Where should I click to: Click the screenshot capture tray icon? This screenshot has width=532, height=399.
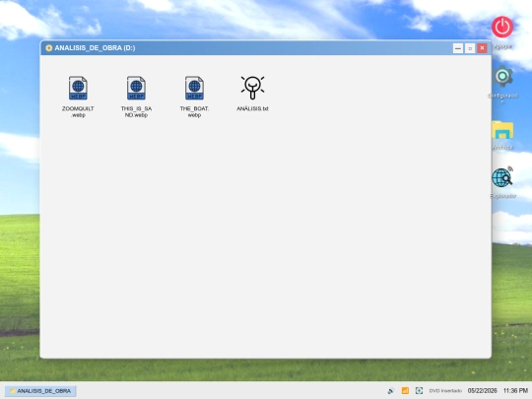[419, 391]
